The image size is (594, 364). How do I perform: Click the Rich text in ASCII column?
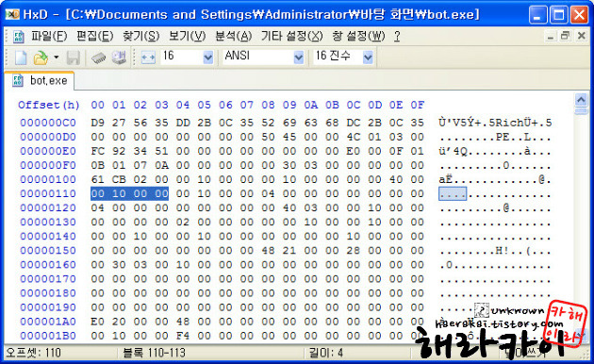[x=509, y=123]
